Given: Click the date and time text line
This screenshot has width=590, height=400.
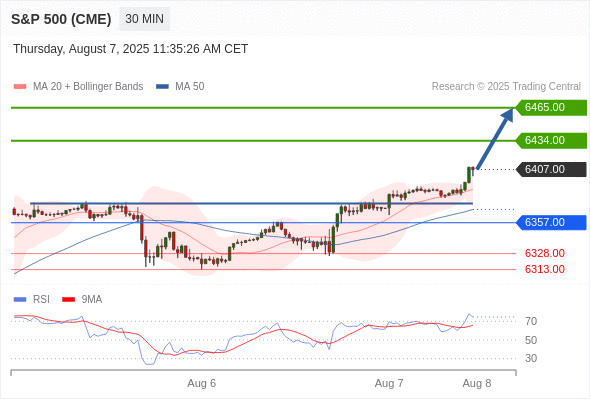Looking at the screenshot, I should pos(131,49).
